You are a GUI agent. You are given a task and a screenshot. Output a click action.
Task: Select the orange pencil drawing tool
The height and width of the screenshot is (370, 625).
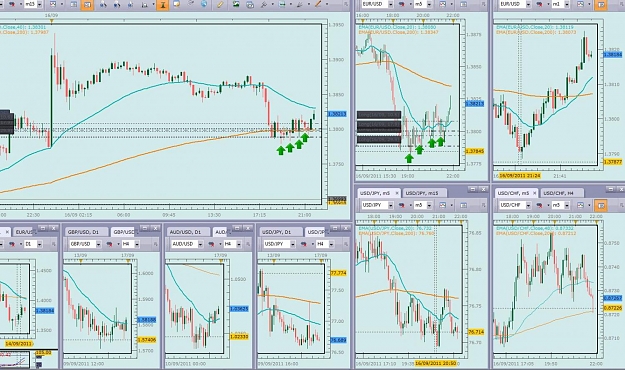tap(318, 4)
